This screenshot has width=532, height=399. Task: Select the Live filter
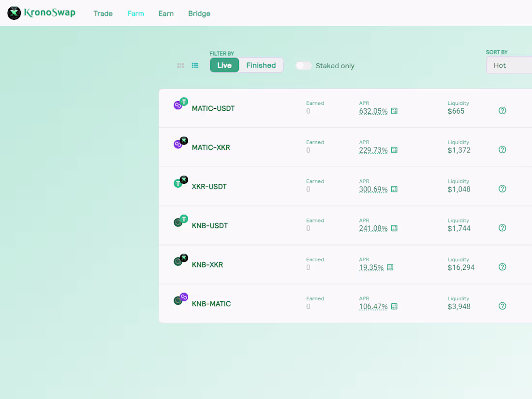pyautogui.click(x=224, y=65)
